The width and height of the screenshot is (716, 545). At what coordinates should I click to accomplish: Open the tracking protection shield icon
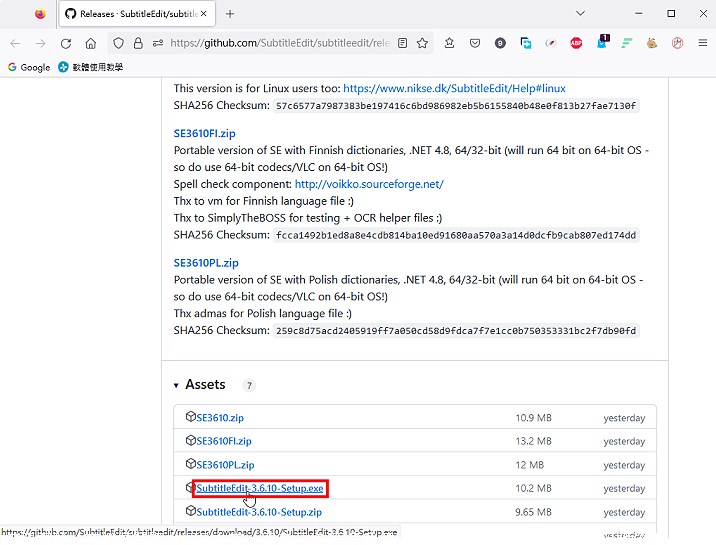pyautogui.click(x=118, y=44)
